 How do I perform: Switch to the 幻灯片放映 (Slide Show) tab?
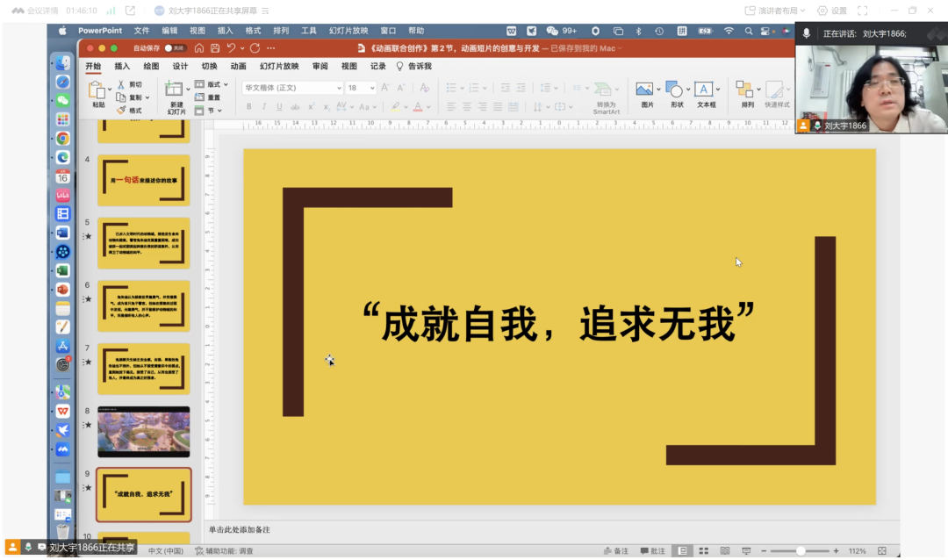(278, 66)
